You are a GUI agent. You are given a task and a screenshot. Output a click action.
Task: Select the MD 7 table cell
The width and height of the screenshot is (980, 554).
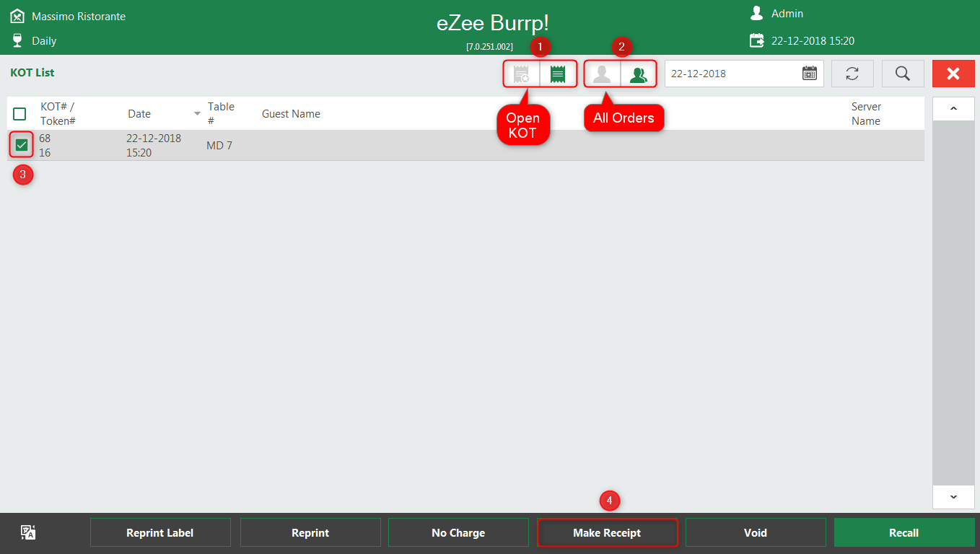[219, 146]
